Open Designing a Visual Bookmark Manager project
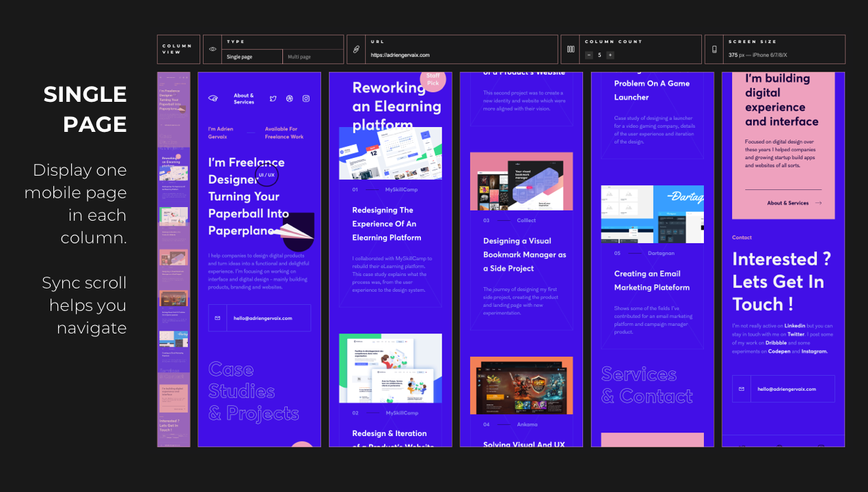868x492 pixels. pos(525,255)
